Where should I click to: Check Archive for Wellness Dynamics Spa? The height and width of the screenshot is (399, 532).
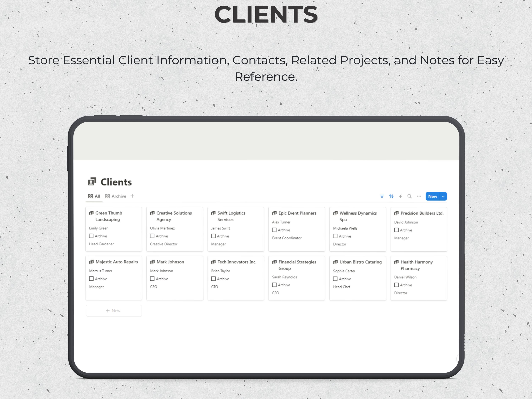[x=335, y=236]
